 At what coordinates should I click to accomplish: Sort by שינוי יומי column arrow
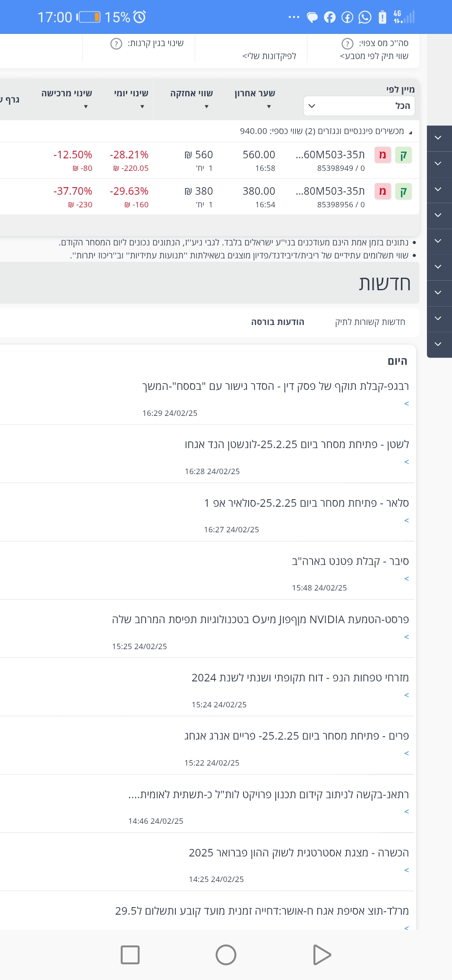pos(142,107)
